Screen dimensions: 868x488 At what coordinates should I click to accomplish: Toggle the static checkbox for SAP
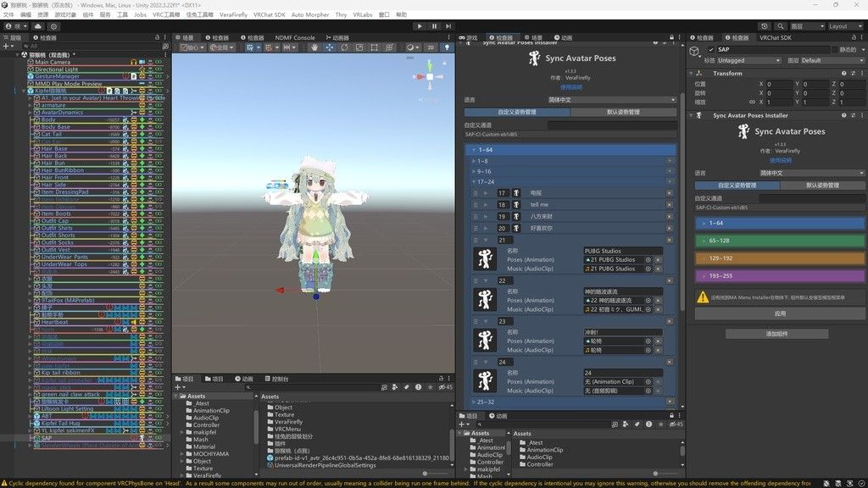[x=835, y=49]
